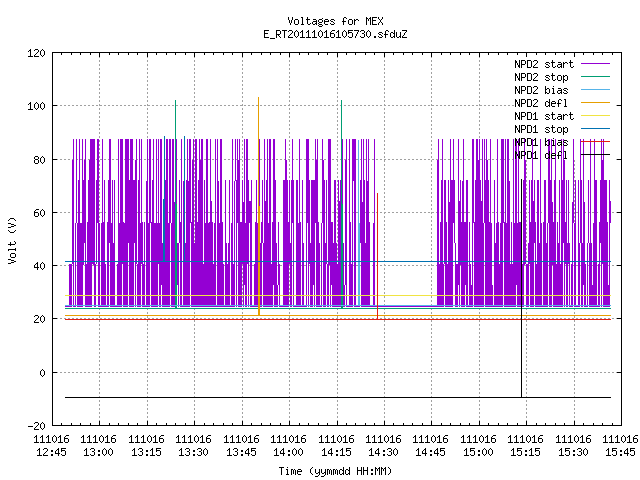Click the yellow NPD1 start legend line
Image resolution: width=640 pixels, height=480 pixels.
click(595, 116)
